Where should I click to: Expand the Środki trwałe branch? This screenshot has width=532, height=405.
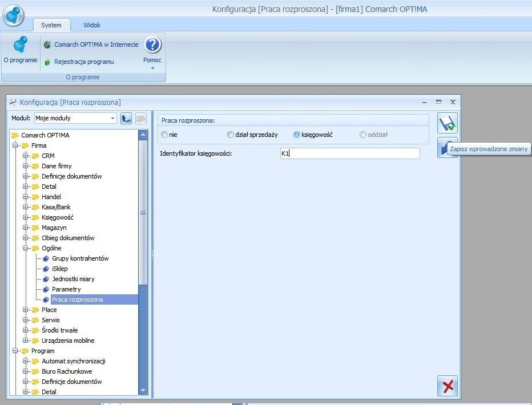pyautogui.click(x=25, y=330)
